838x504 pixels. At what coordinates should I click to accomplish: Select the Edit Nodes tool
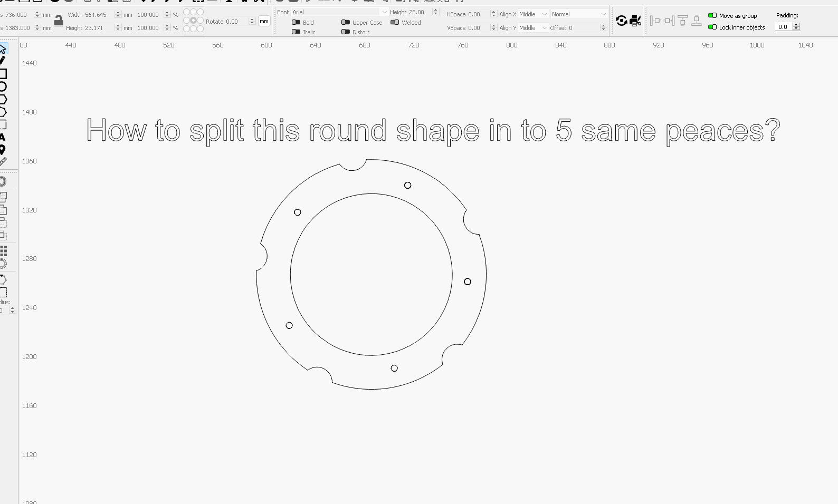[x=3, y=112]
